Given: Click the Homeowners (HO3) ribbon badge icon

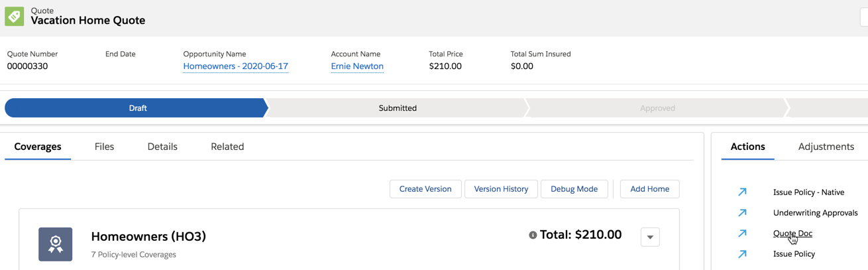Looking at the screenshot, I should 56,244.
